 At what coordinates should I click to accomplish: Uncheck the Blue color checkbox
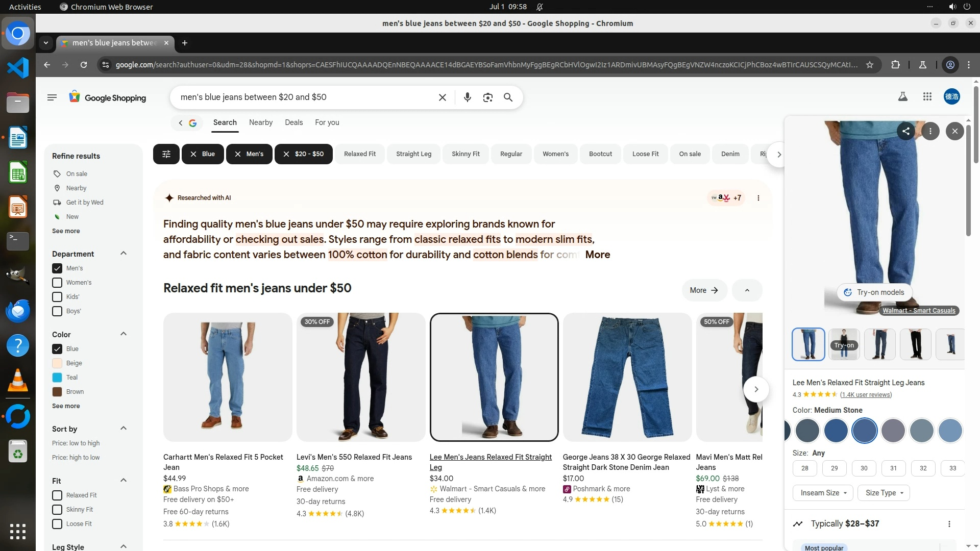click(x=57, y=349)
